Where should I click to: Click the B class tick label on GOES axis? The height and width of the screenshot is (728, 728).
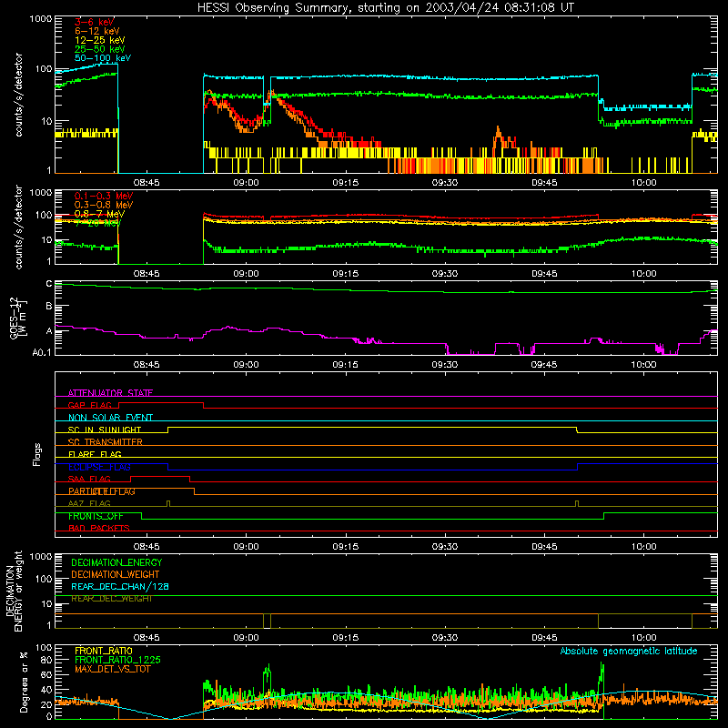click(x=49, y=307)
